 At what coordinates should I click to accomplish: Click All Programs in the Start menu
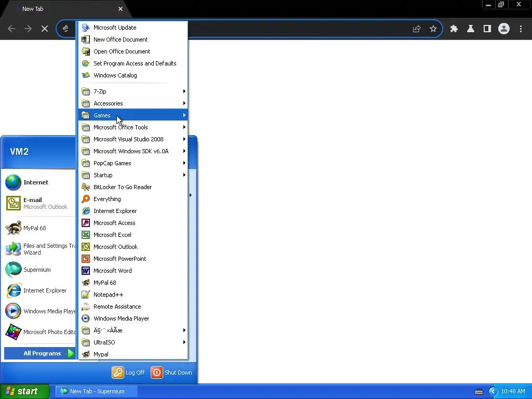click(39, 353)
